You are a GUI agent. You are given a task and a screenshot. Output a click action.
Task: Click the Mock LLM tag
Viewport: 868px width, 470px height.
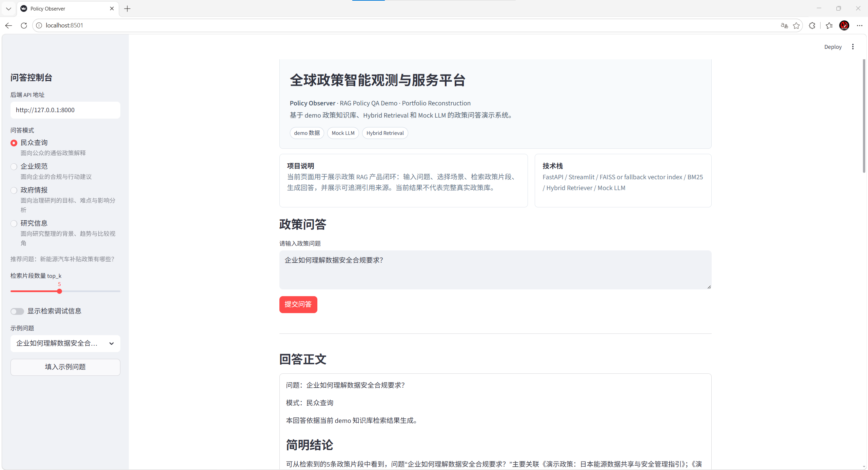[x=343, y=133]
